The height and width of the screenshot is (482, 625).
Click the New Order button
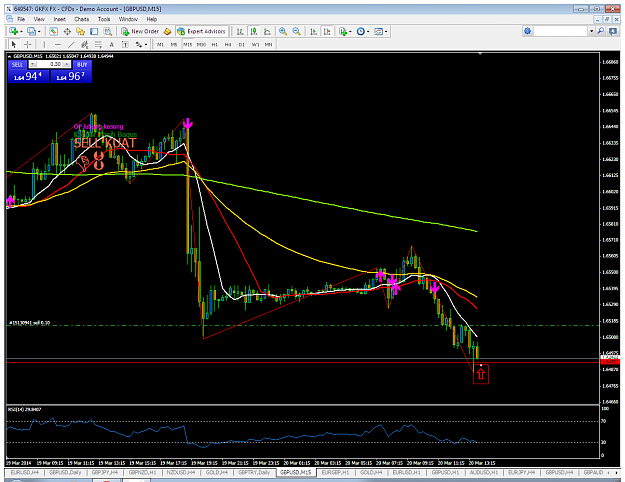click(x=140, y=31)
